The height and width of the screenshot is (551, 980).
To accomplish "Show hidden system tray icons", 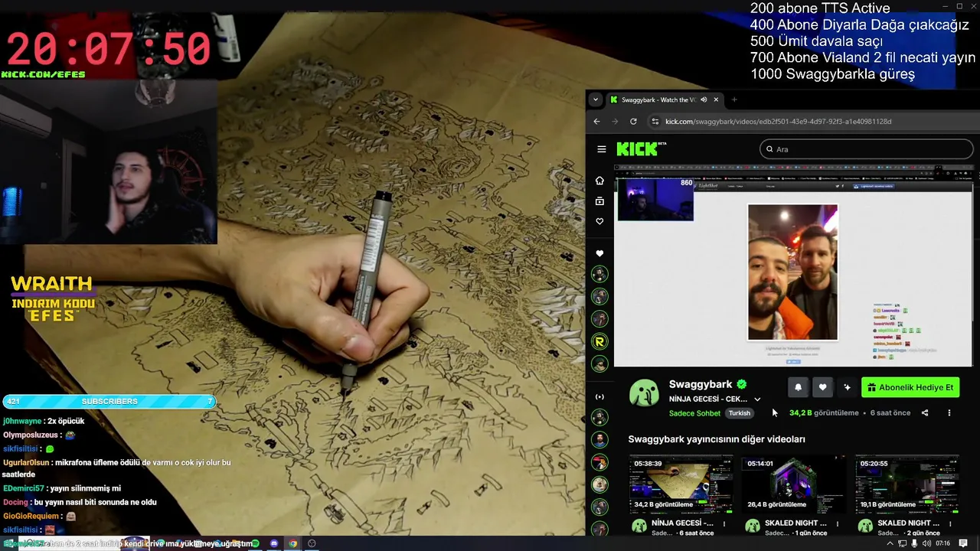I will click(890, 543).
